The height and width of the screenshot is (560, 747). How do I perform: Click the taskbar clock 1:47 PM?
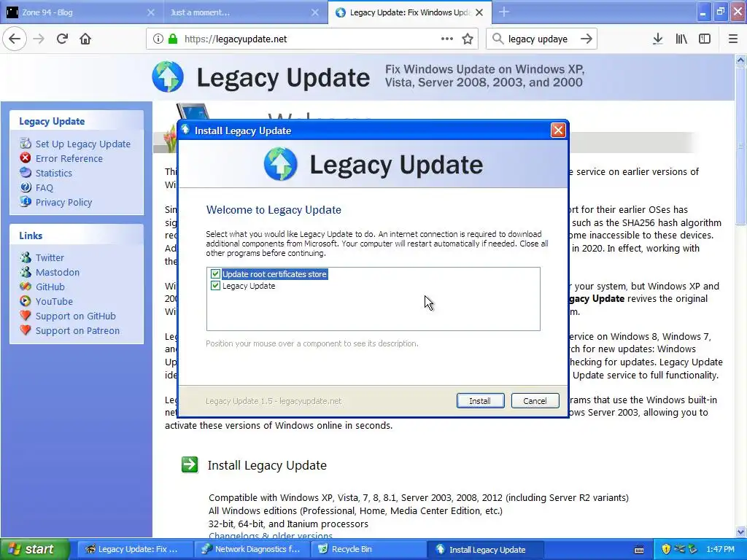tap(720, 550)
